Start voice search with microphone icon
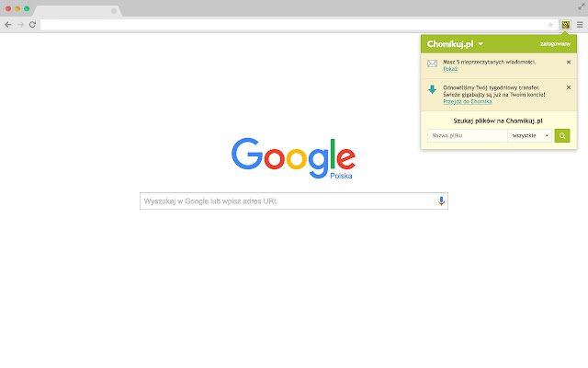588x368 pixels. 441,201
